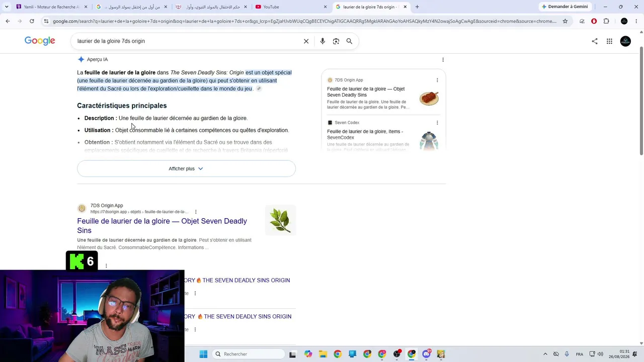Open the Windows Start menu
Image resolution: width=644 pixels, height=362 pixels.
(203, 354)
